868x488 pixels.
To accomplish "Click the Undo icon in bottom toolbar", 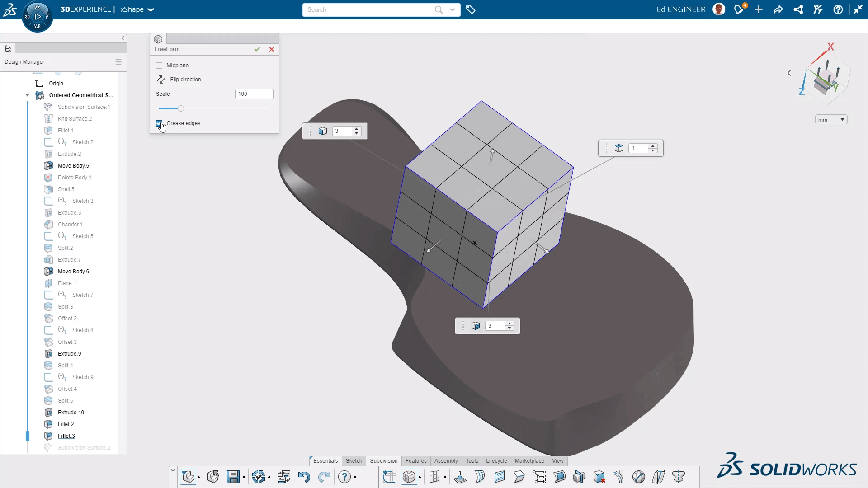I will 304,477.
